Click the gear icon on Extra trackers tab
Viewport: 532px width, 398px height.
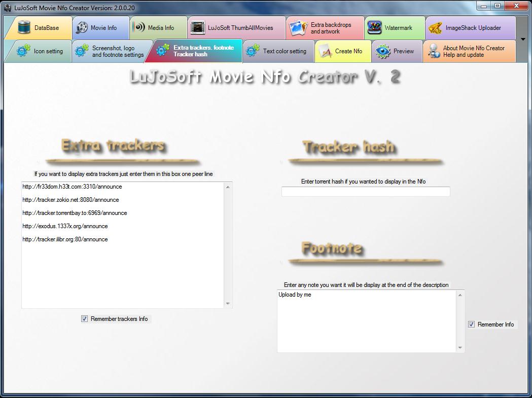(x=163, y=50)
